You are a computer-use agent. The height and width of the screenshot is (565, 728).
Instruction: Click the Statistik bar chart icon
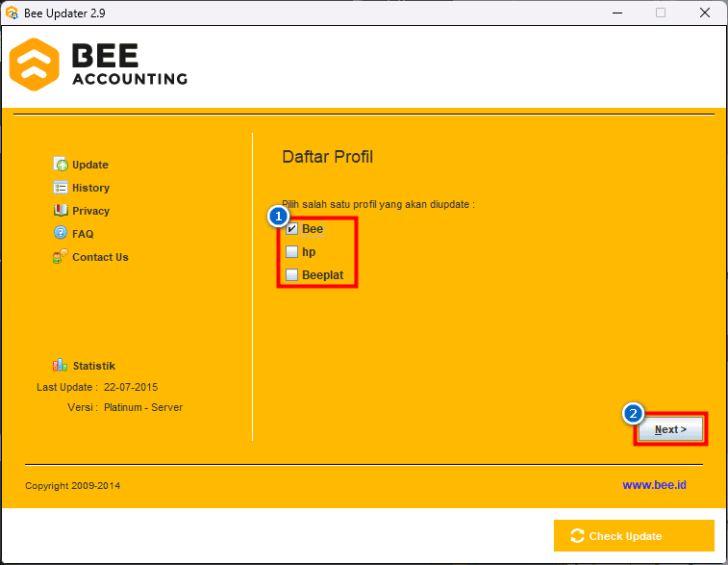(60, 365)
